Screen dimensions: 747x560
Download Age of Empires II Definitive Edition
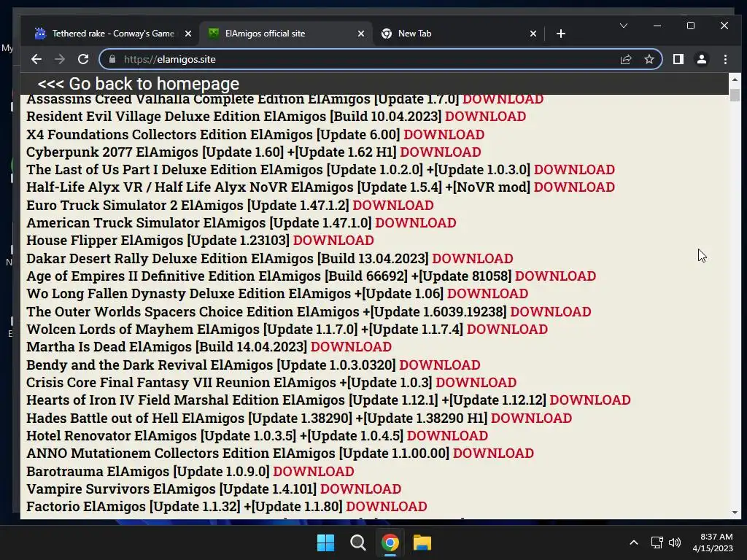click(555, 276)
